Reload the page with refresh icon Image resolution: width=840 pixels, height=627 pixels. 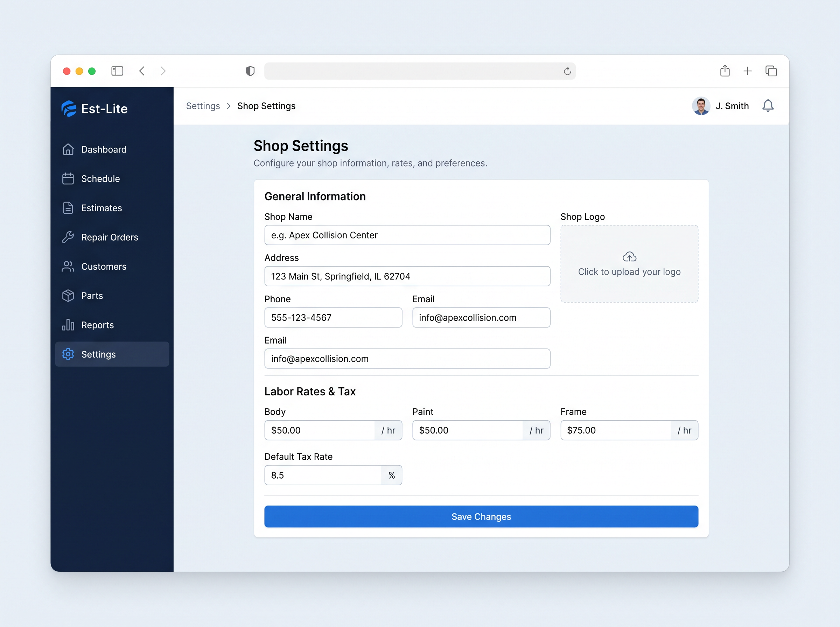(567, 71)
